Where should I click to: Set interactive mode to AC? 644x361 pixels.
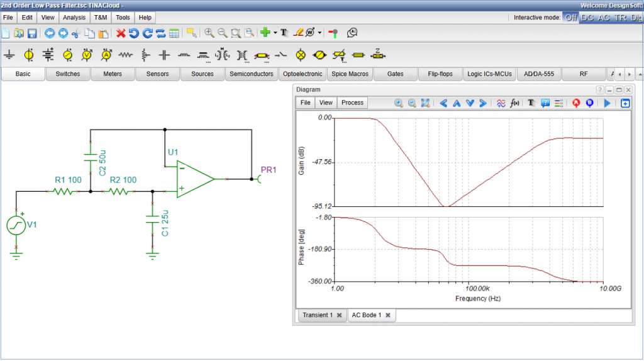tap(604, 18)
